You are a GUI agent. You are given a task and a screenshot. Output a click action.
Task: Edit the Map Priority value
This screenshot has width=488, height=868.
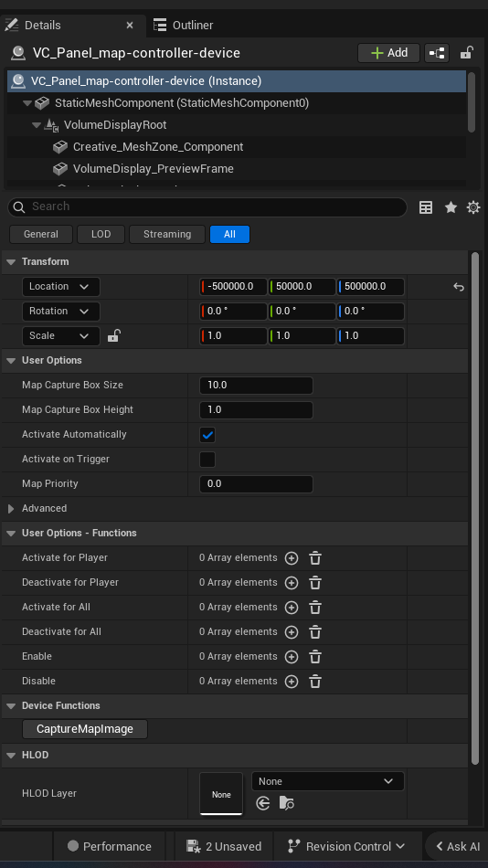[x=256, y=484]
